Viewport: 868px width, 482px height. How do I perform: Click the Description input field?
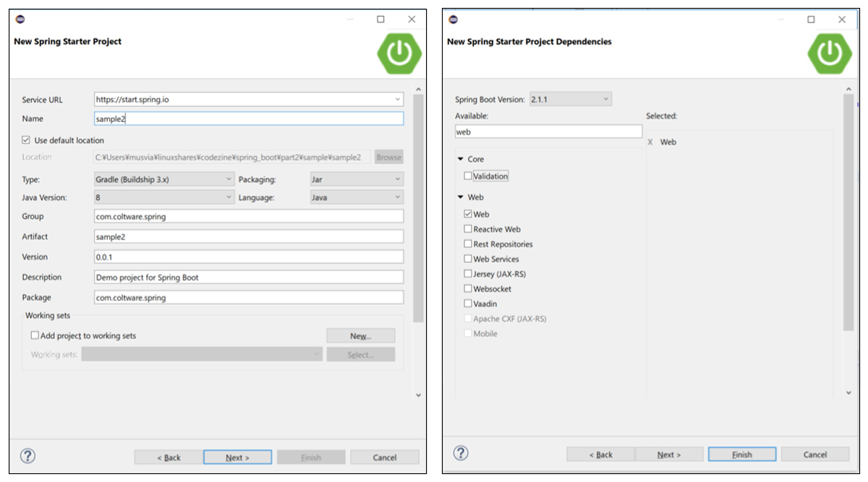pyautogui.click(x=249, y=277)
